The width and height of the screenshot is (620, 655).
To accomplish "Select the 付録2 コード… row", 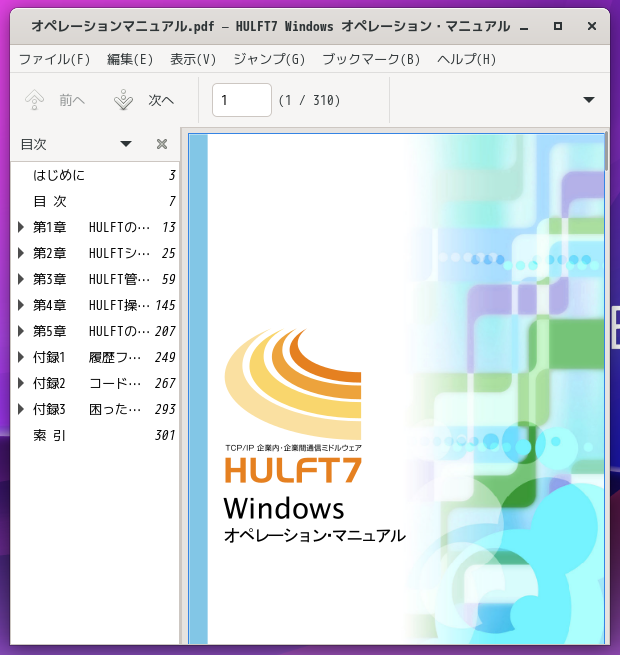I will (x=95, y=383).
